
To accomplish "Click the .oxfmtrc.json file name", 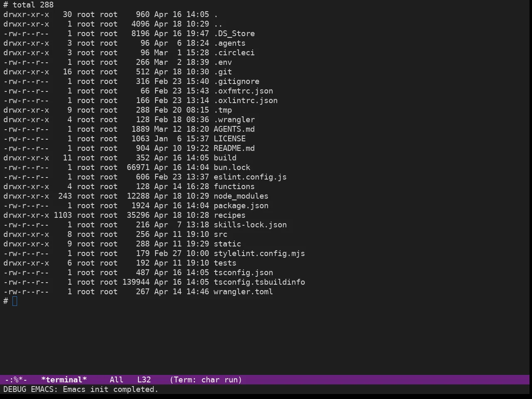I will (243, 91).
